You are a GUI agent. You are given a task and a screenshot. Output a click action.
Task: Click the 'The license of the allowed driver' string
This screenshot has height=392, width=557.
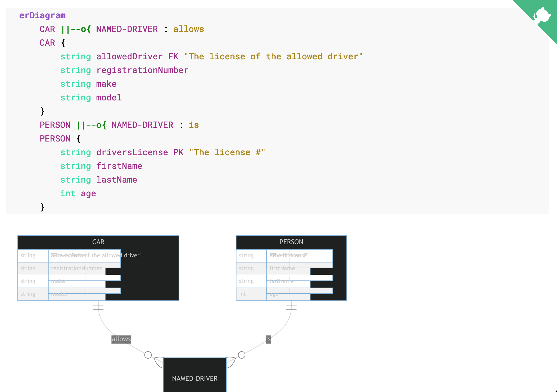(x=273, y=56)
